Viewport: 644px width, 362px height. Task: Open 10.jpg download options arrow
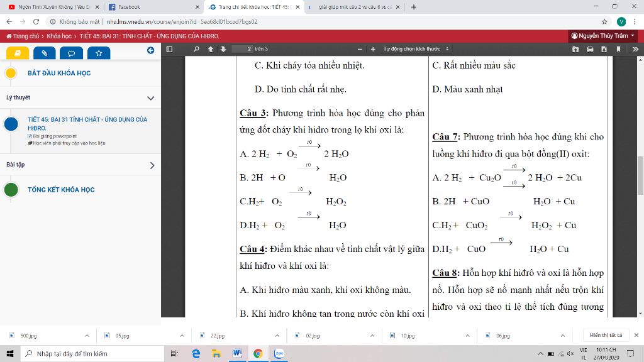467,336
